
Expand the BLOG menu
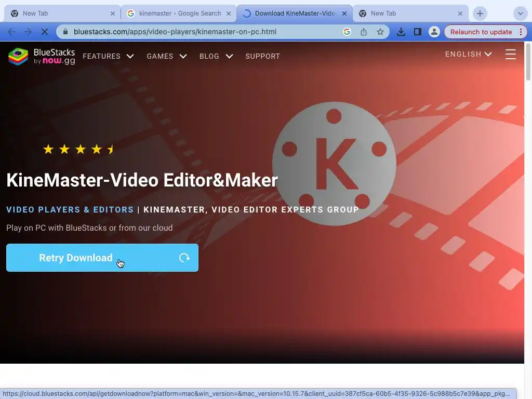coord(216,56)
